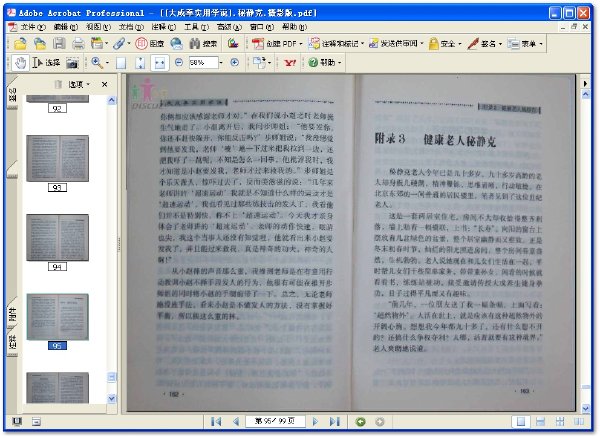The width and height of the screenshot is (600, 438).
Task: Click the Yahoo Y! toolbar icon
Action: pos(290,63)
